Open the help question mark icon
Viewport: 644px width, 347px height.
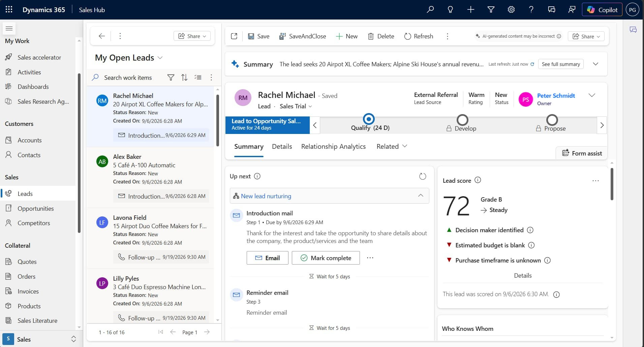(x=531, y=9)
